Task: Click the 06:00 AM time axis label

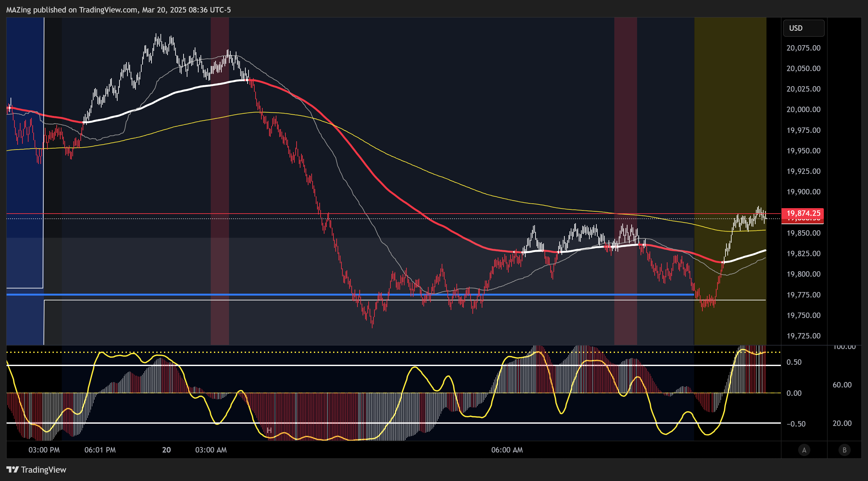Action: pos(507,450)
